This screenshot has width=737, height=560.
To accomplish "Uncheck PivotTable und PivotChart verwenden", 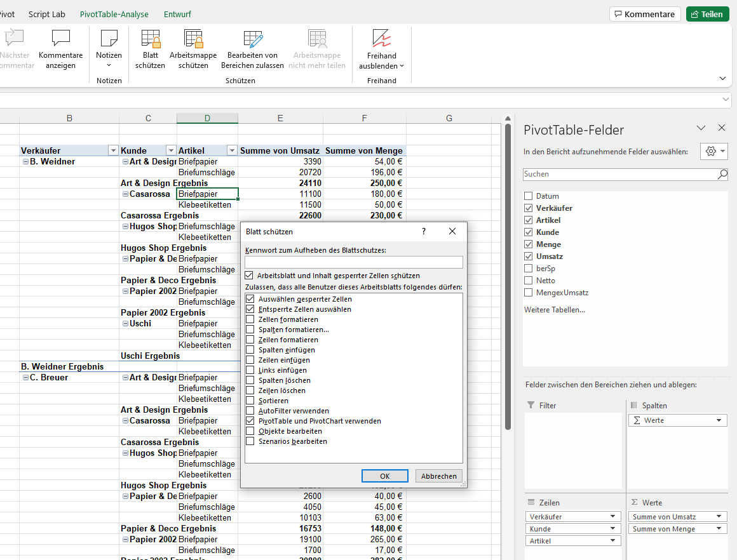I will [x=250, y=421].
